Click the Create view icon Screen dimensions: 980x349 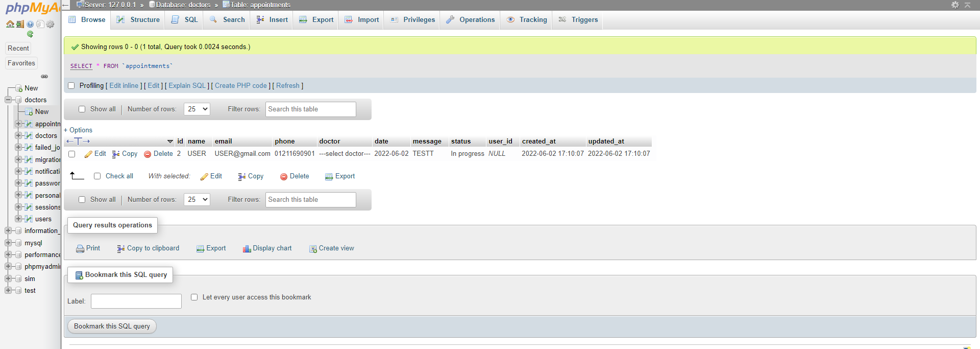pyautogui.click(x=313, y=249)
